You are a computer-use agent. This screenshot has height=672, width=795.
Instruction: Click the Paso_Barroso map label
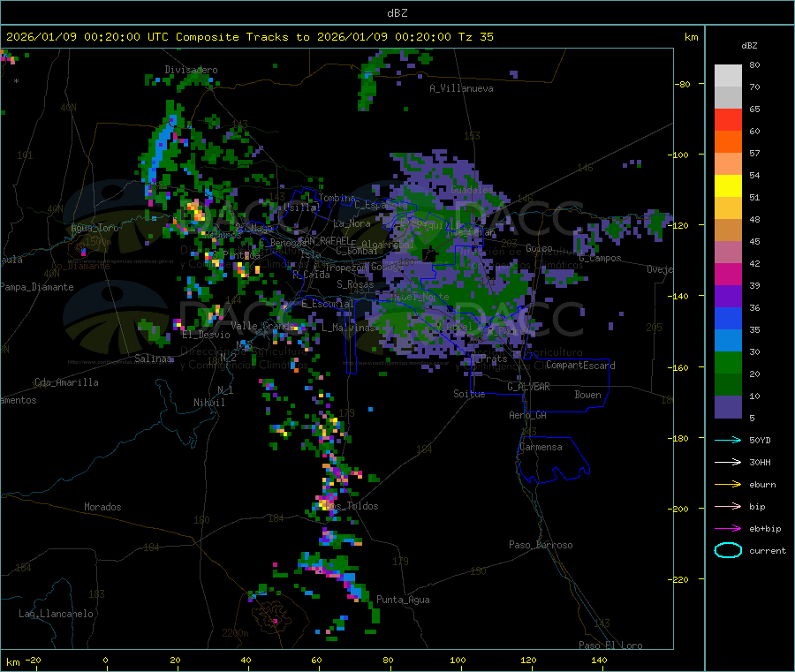point(541,545)
